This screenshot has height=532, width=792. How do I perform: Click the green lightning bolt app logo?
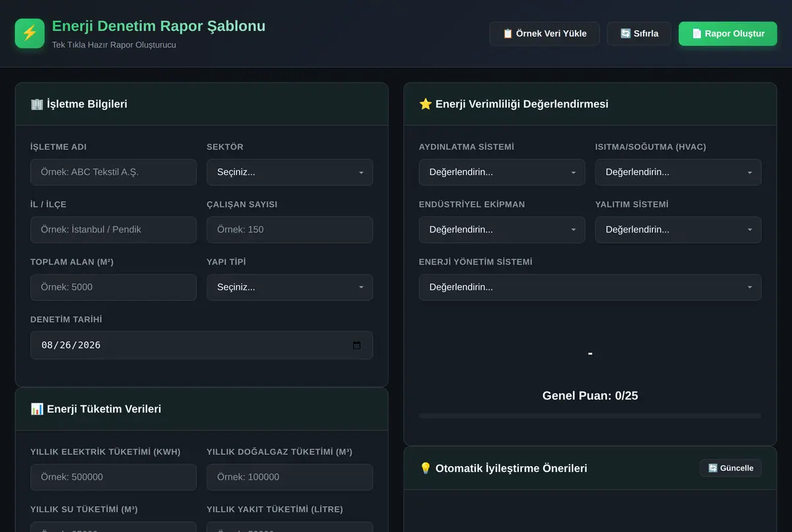click(x=30, y=33)
